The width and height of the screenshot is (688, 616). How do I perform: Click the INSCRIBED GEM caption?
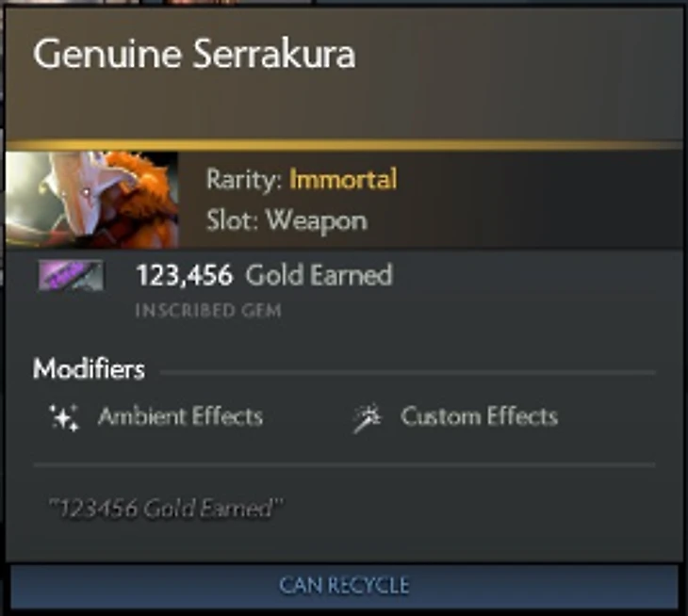coord(209,311)
